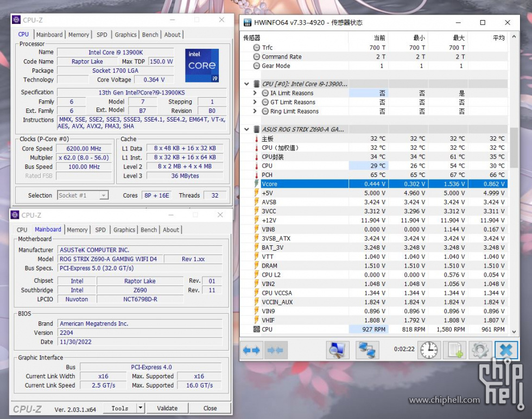This screenshot has height=419, width=532.
Task: Click HWiNFO log file add icon
Action: [455, 350]
